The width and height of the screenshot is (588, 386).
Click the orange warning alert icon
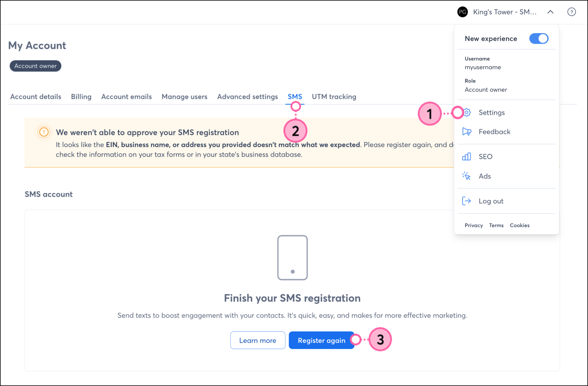44,132
